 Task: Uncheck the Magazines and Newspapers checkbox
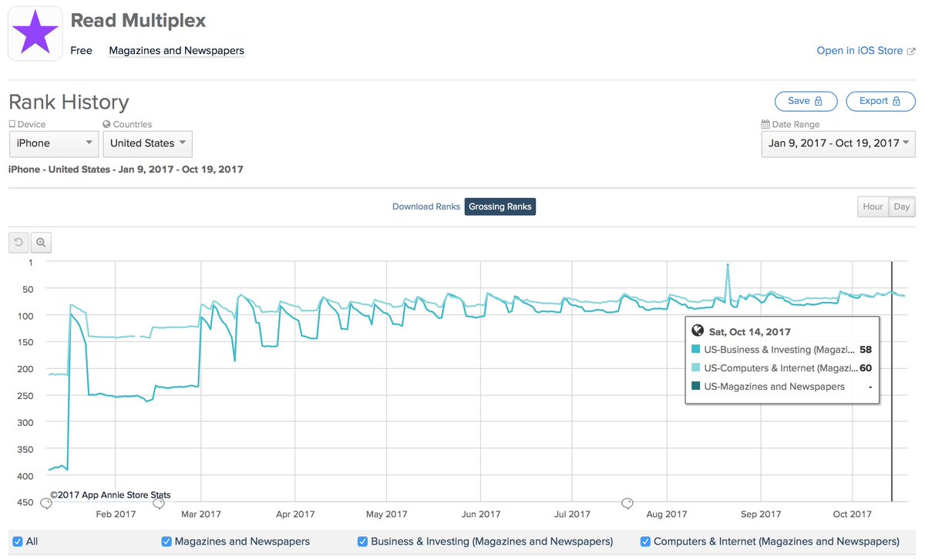(x=166, y=542)
